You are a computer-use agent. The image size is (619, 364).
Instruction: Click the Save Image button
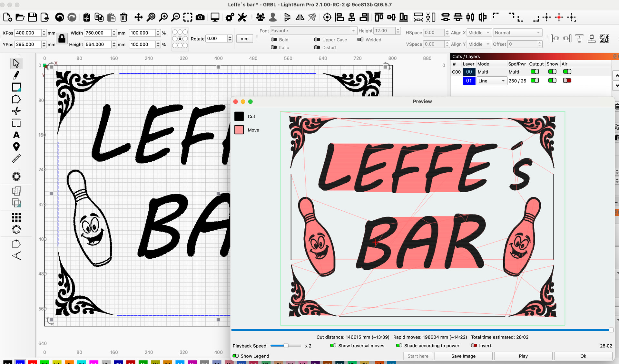[463, 356]
